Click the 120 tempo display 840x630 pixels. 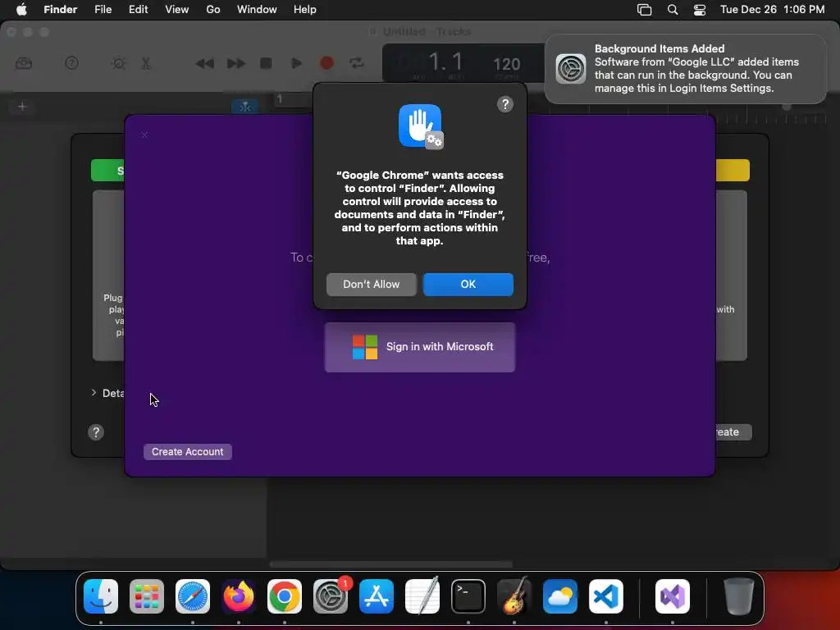506,65
